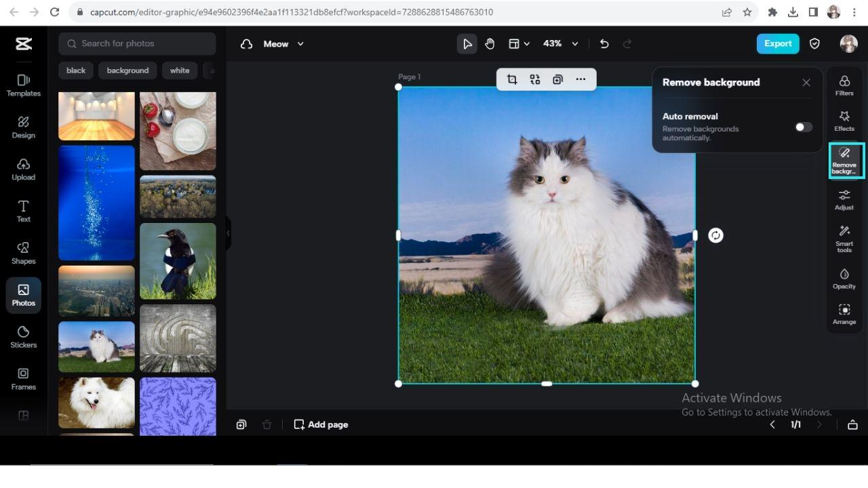Click the Search for photos field

point(137,43)
